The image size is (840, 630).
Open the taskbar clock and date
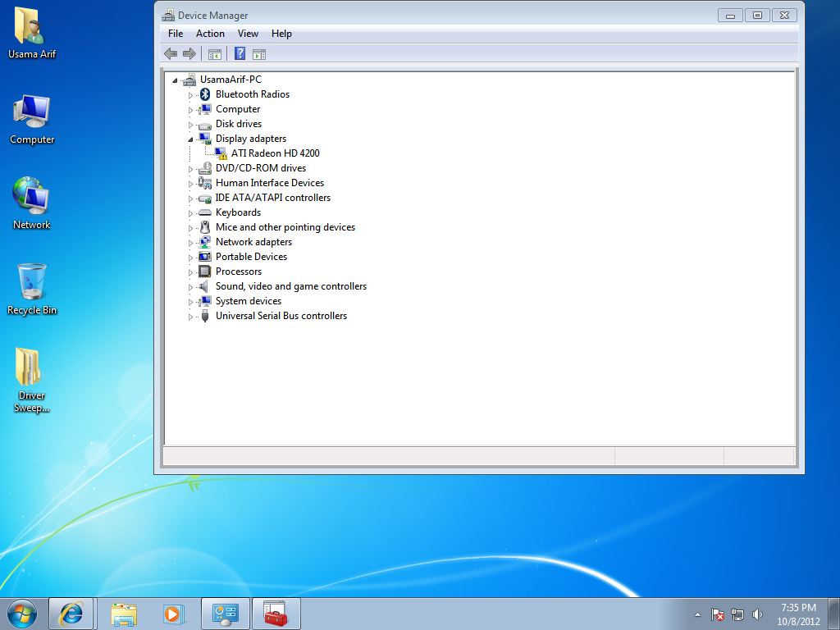coord(798,614)
